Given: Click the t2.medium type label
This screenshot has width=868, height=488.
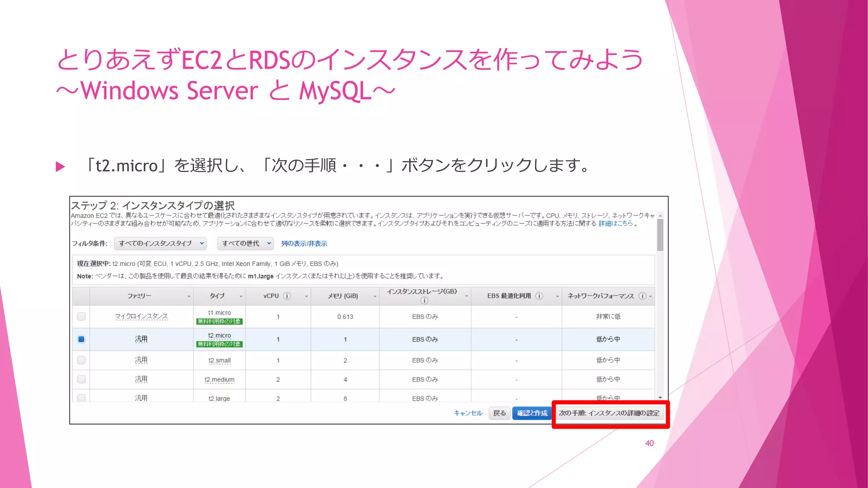Looking at the screenshot, I should point(219,380).
